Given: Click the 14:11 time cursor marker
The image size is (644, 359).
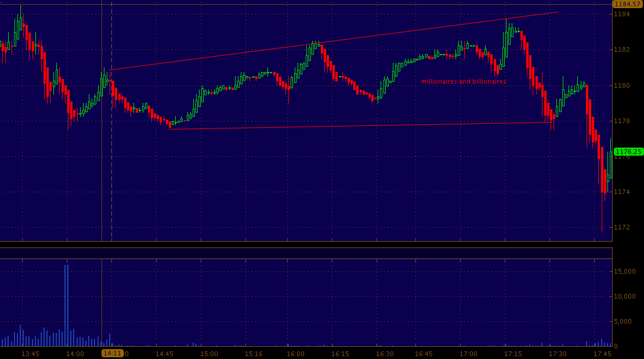Looking at the screenshot, I should tap(112, 353).
